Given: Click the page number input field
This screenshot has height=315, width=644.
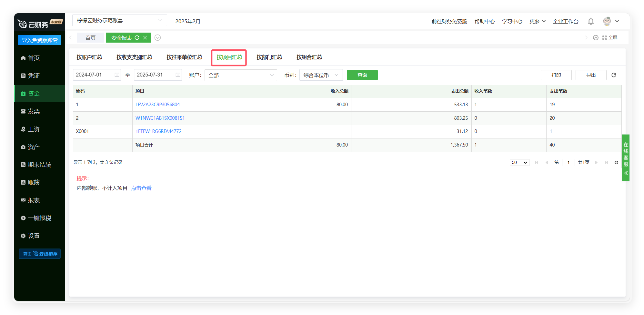Looking at the screenshot, I should pos(568,162).
